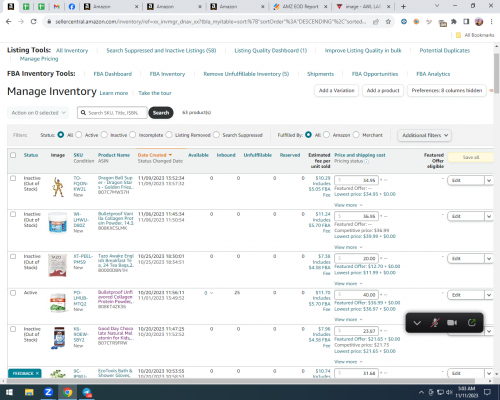Open the FBA Dashboard menu link
The height and width of the screenshot is (400, 500).
point(113,74)
